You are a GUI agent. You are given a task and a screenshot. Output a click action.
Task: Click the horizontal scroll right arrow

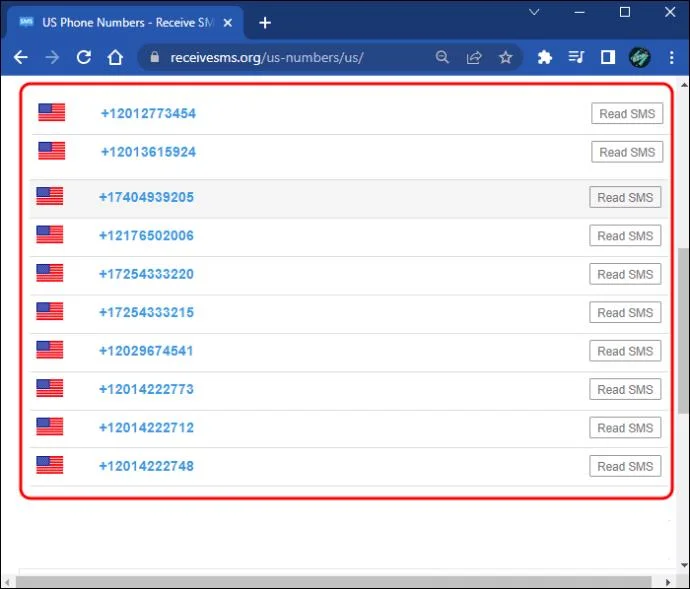click(x=668, y=582)
